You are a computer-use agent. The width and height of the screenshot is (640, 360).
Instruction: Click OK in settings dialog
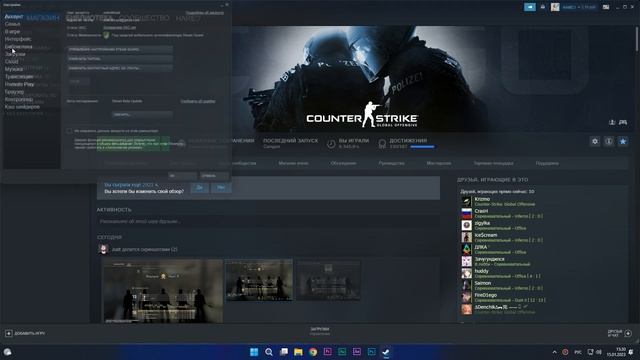[182, 176]
